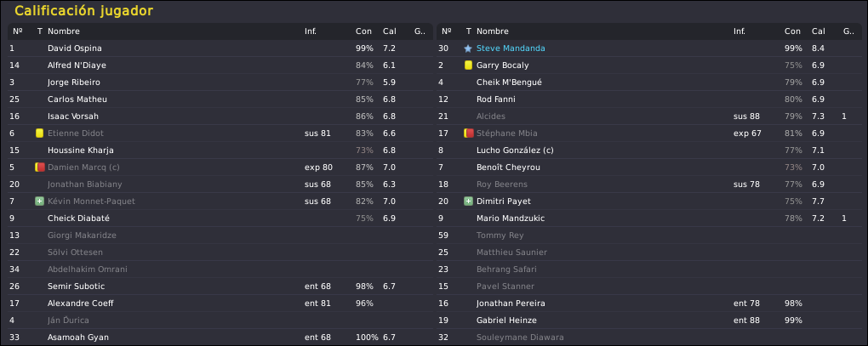The image size is (868, 346).
Task: Click the yellow card icon beside Etienne Didot
Action: (x=39, y=133)
